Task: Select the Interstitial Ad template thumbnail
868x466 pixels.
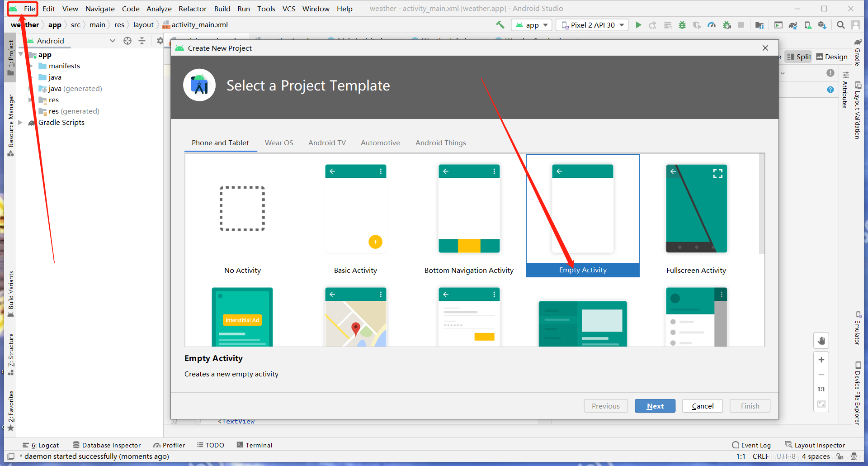Action: pos(242,317)
